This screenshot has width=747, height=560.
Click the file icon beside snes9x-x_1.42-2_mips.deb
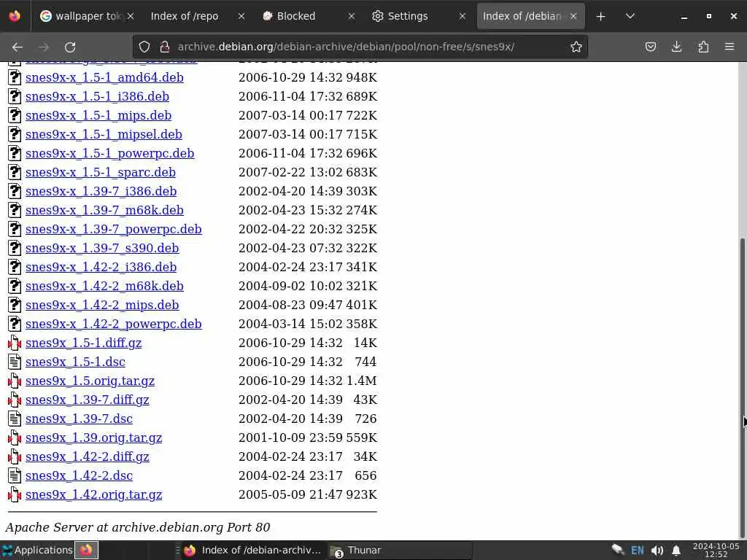coord(15,305)
